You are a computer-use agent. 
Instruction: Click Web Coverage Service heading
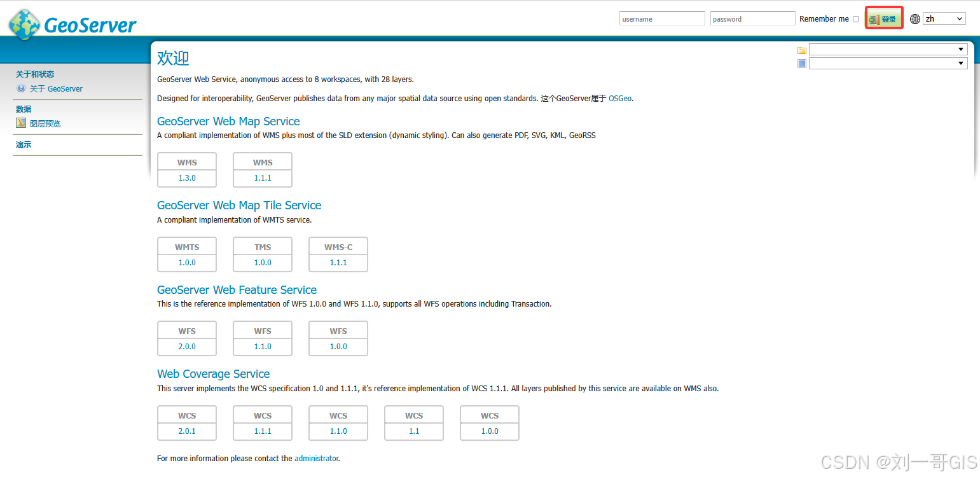tap(213, 374)
